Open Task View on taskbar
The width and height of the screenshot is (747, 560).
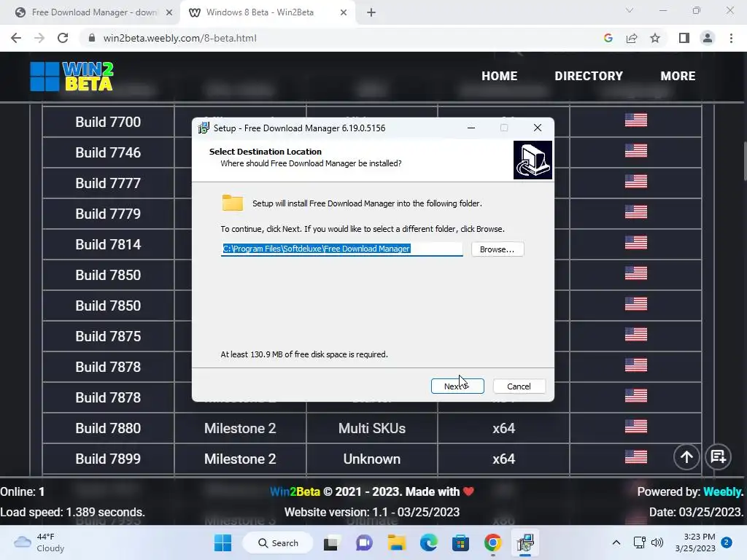(x=332, y=542)
